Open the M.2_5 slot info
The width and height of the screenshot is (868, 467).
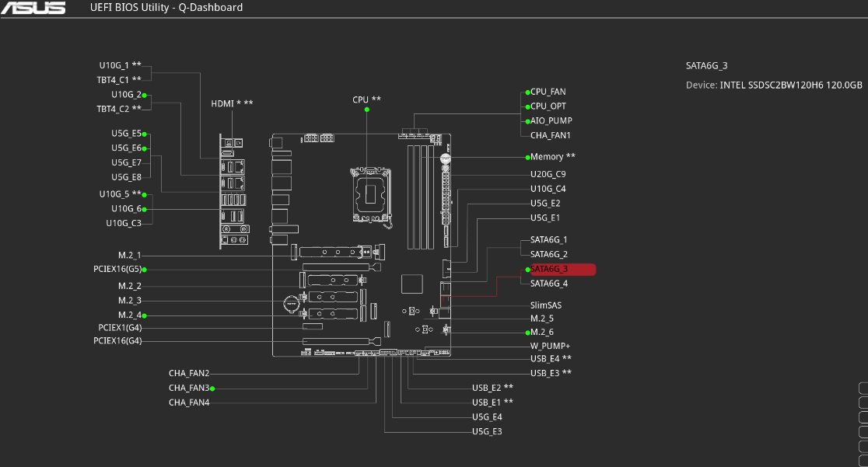pyautogui.click(x=542, y=319)
